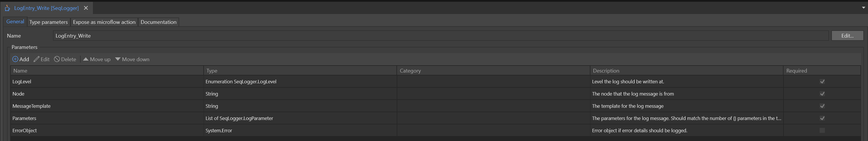Image resolution: width=868 pixels, height=141 pixels.
Task: Click the Add parameter plus icon
Action: pos(15,59)
